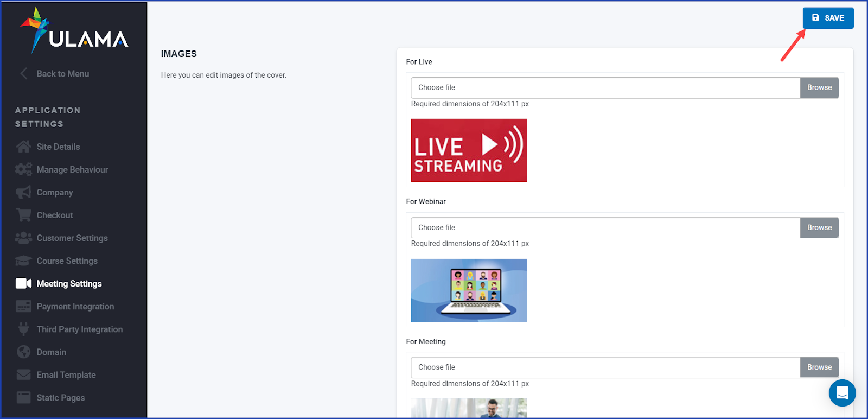The width and height of the screenshot is (868, 419).
Task: Go to Domain settings
Action: pos(52,352)
